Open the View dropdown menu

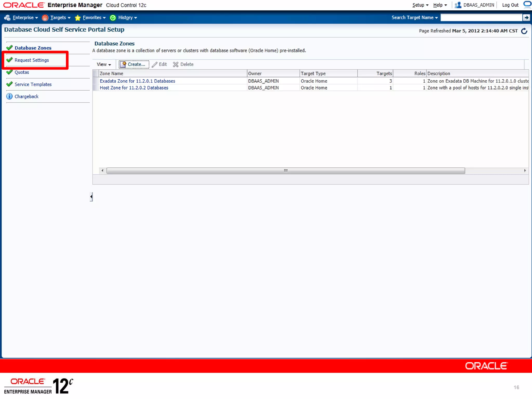tap(104, 64)
